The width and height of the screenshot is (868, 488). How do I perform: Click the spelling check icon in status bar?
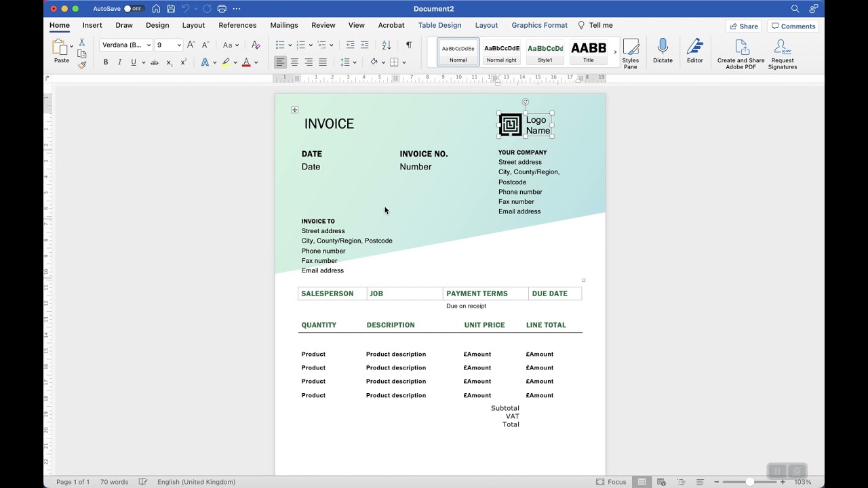click(x=143, y=482)
